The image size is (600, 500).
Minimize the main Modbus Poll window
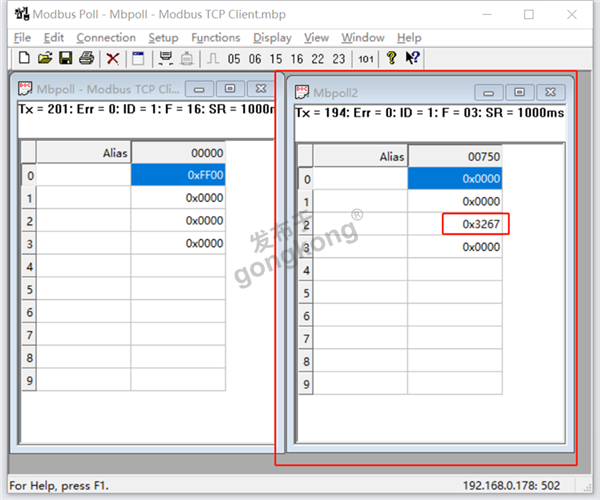pos(487,15)
